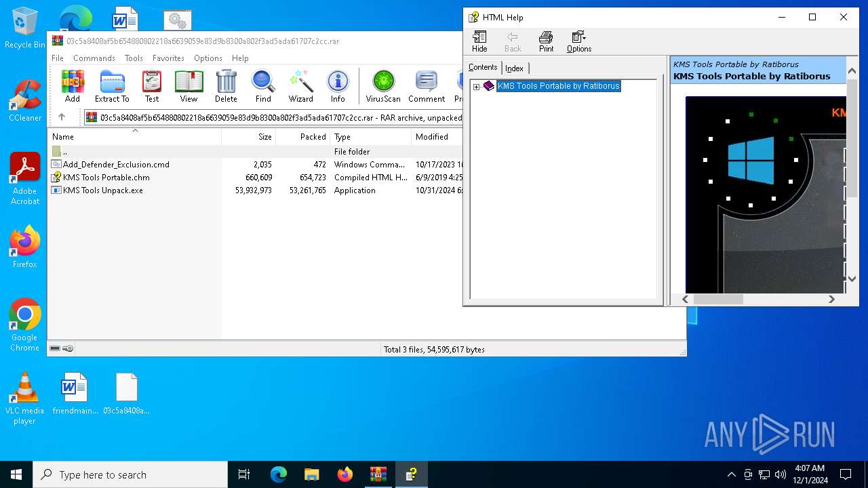Open the Find magnifier icon
The height and width of the screenshot is (488, 868).
[x=263, y=86]
